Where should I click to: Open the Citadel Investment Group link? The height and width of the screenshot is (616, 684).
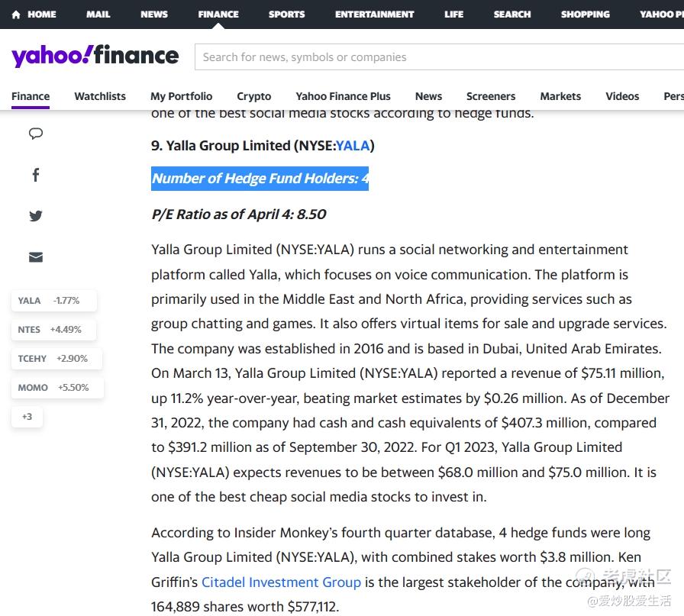(x=281, y=582)
